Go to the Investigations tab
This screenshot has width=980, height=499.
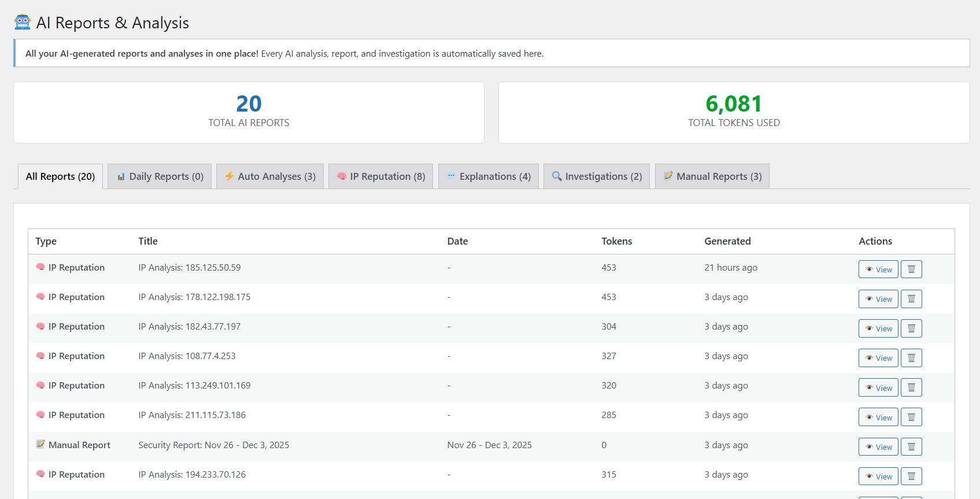click(x=597, y=176)
